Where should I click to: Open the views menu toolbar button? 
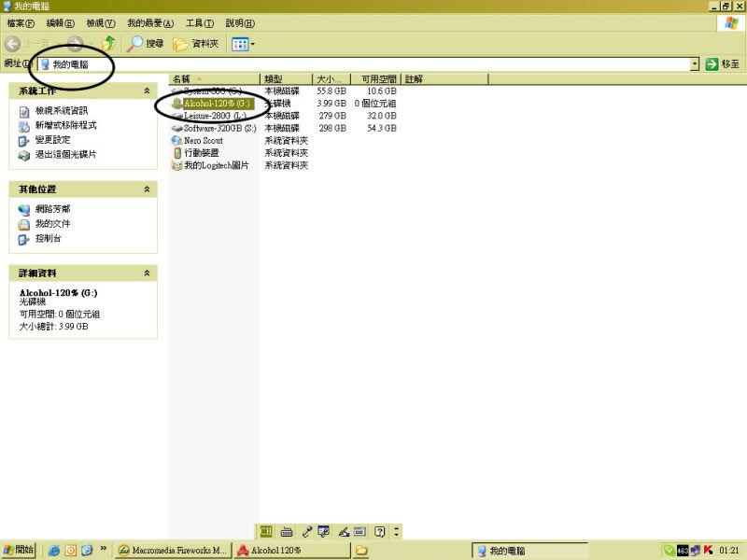click(x=243, y=44)
